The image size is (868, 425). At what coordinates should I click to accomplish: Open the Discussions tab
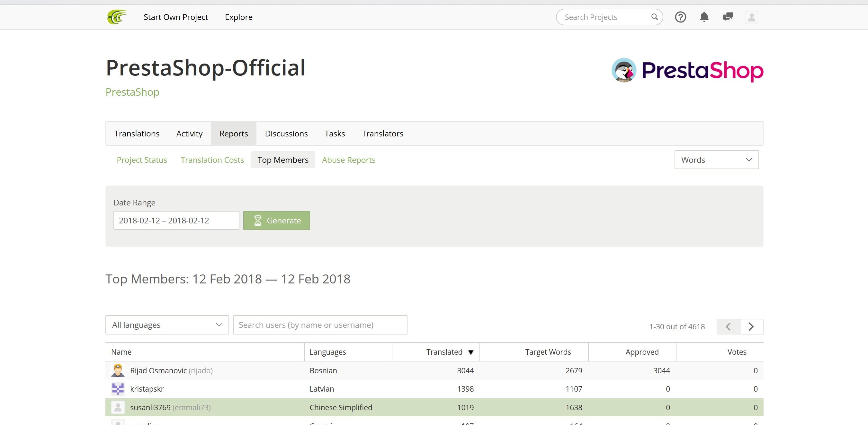[286, 134]
